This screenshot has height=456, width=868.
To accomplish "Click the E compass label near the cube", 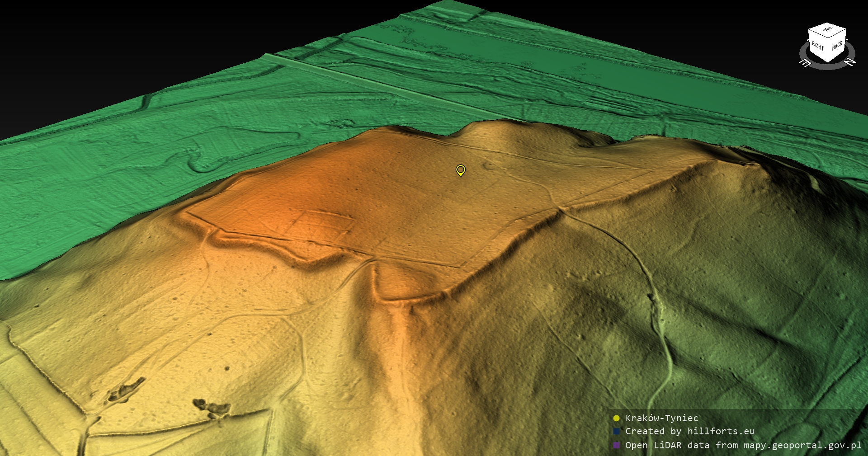I will (x=805, y=63).
